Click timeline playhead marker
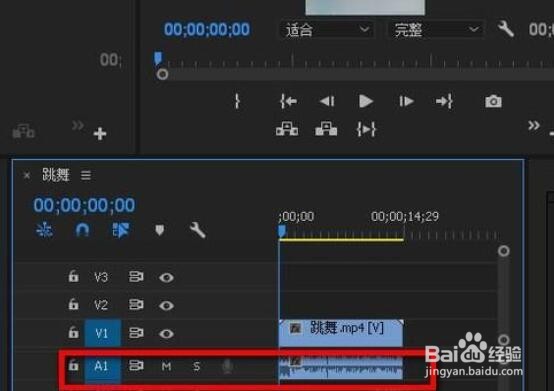 coord(282,231)
